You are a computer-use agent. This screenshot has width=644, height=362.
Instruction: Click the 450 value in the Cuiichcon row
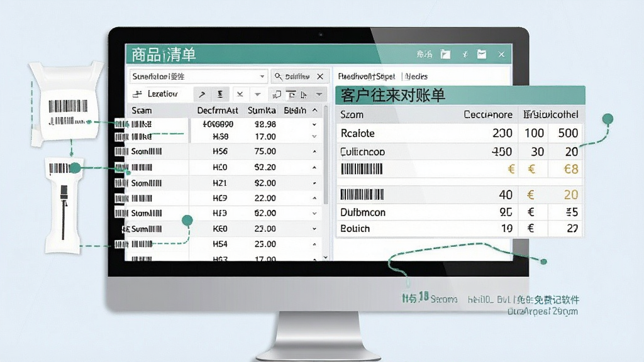click(x=502, y=152)
